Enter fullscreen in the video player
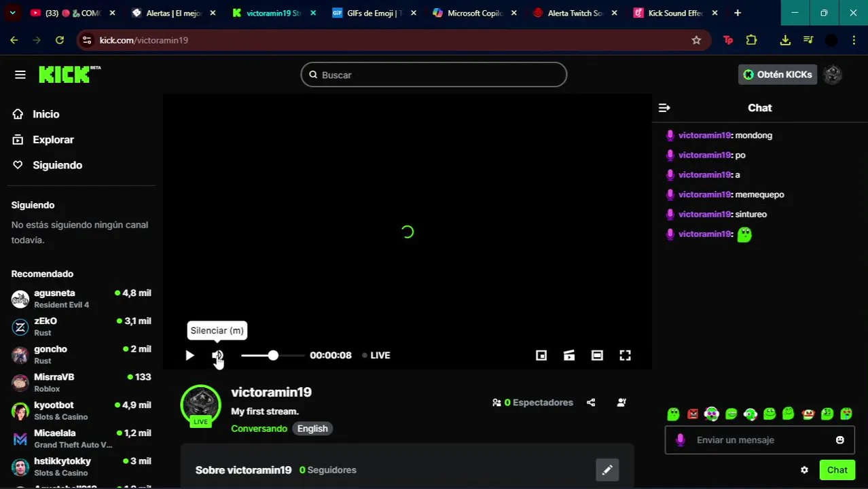The height and width of the screenshot is (489, 868). 625,355
